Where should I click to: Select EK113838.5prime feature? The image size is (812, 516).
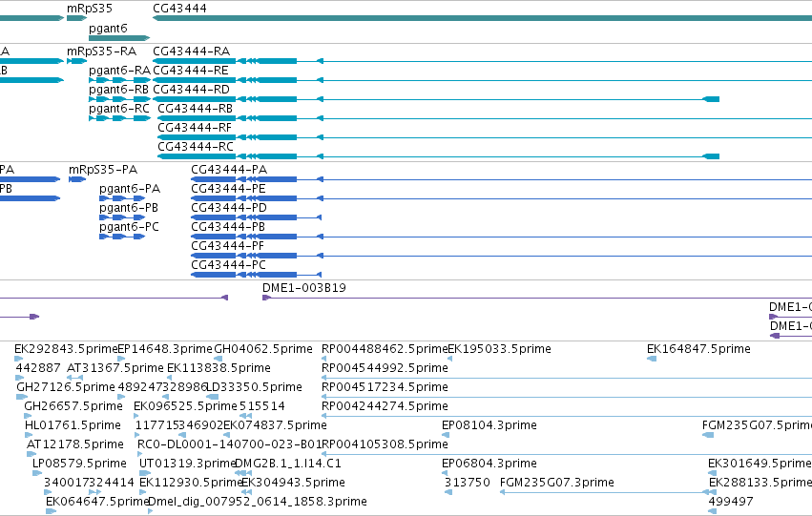(219, 368)
